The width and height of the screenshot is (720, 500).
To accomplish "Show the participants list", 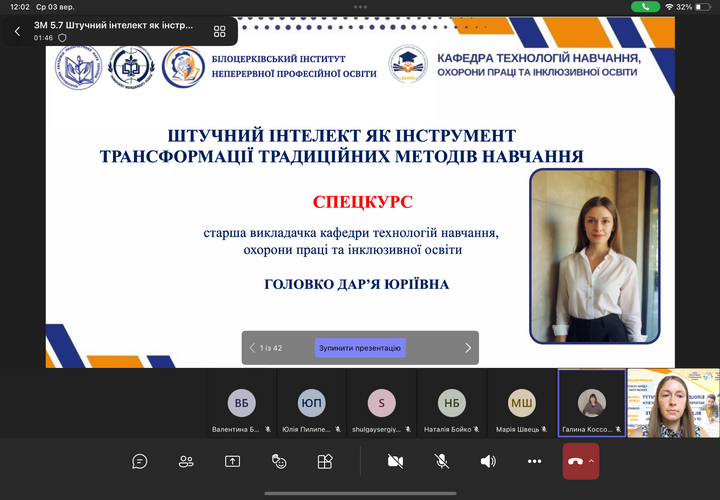I will tap(186, 461).
